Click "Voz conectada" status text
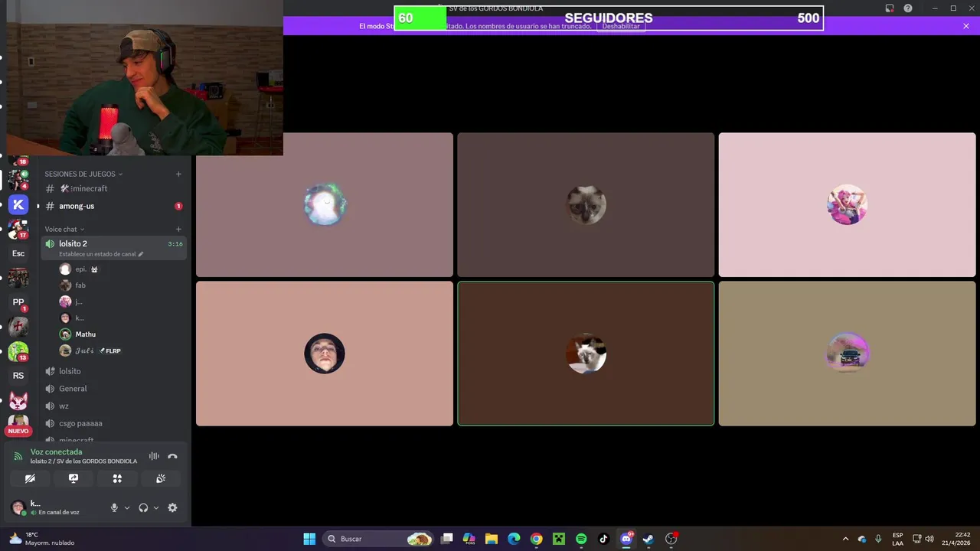 pyautogui.click(x=56, y=452)
